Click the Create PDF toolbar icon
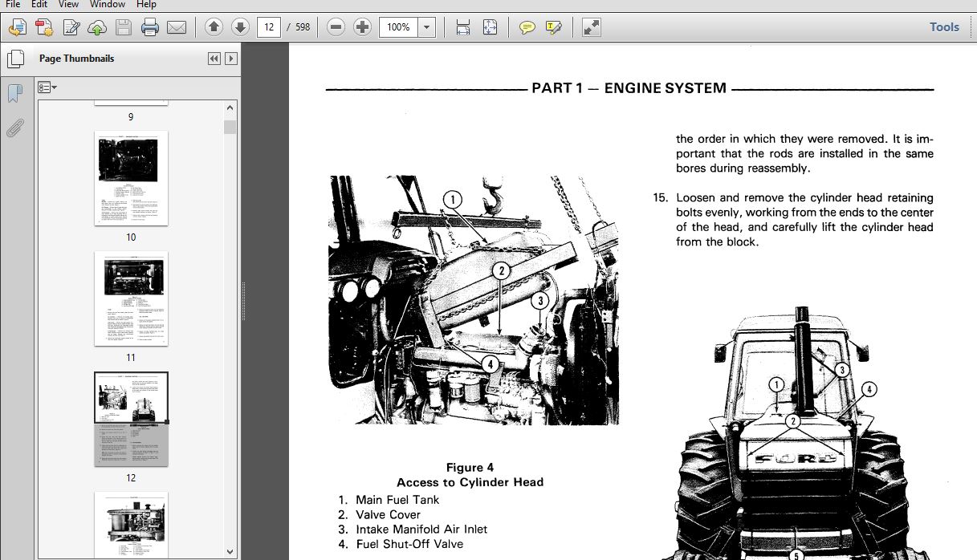Screen dimensions: 977x560 click(44, 27)
